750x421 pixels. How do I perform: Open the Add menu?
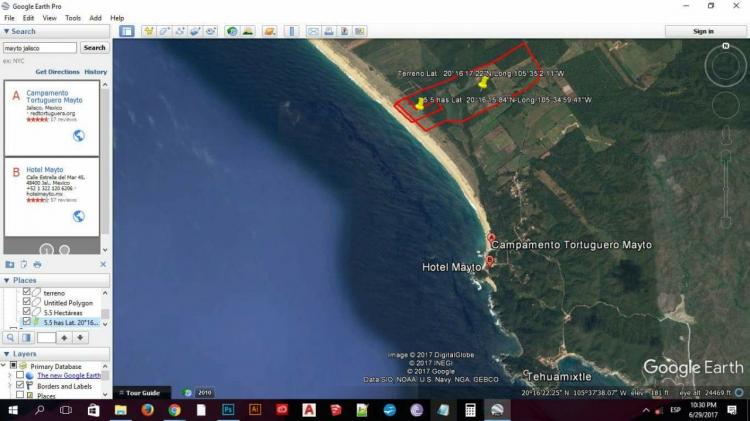[x=95, y=18]
